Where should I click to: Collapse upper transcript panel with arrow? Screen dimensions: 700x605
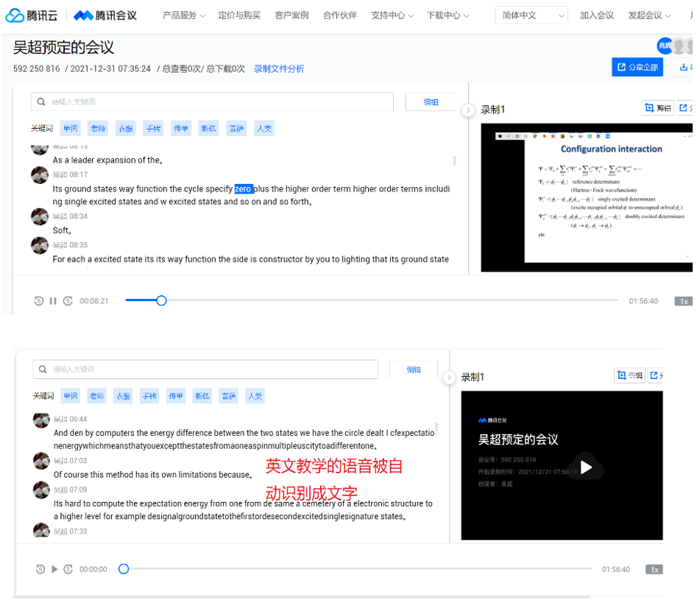point(467,110)
